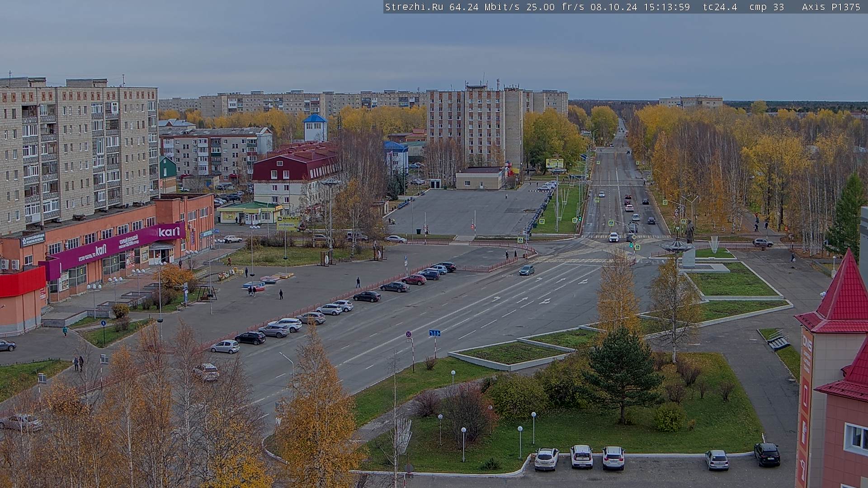868x488 pixels.
Task: Select the "08.10.24" date stamp
Action: tap(613, 7)
